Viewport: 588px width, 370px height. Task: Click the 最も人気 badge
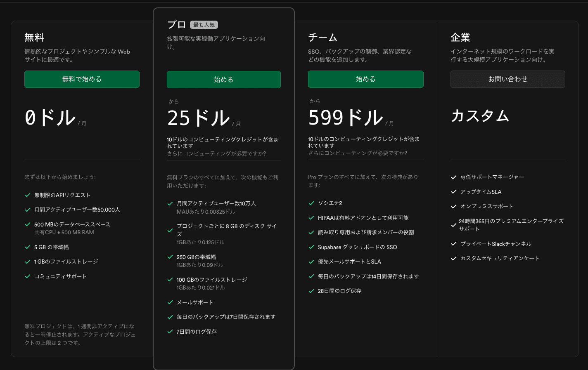pos(204,25)
